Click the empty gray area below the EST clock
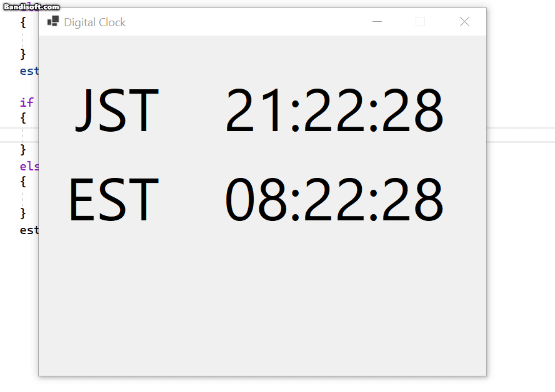The height and width of the screenshot is (392, 555). [262, 300]
